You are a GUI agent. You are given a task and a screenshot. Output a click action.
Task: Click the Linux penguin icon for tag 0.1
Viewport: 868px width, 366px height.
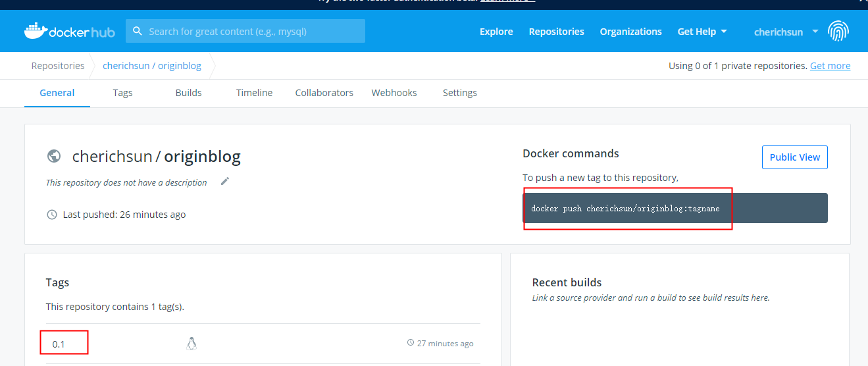191,343
